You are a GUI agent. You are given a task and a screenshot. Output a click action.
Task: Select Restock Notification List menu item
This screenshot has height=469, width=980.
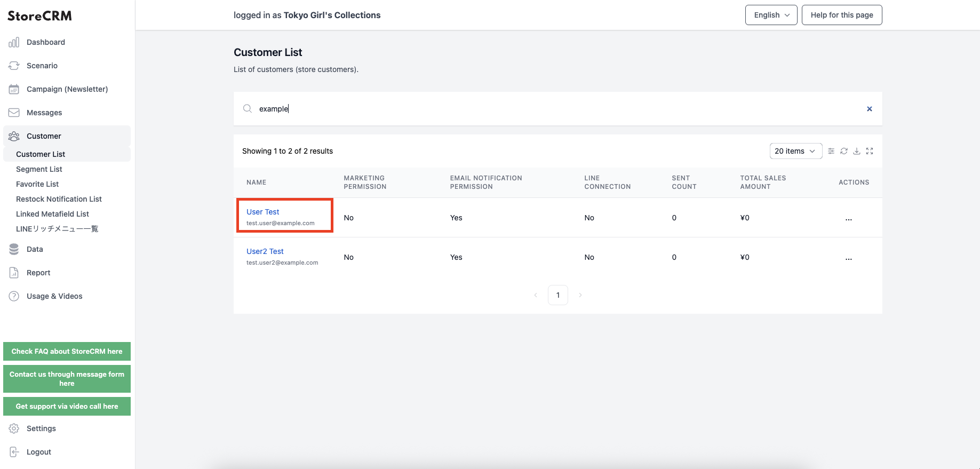[x=59, y=199]
